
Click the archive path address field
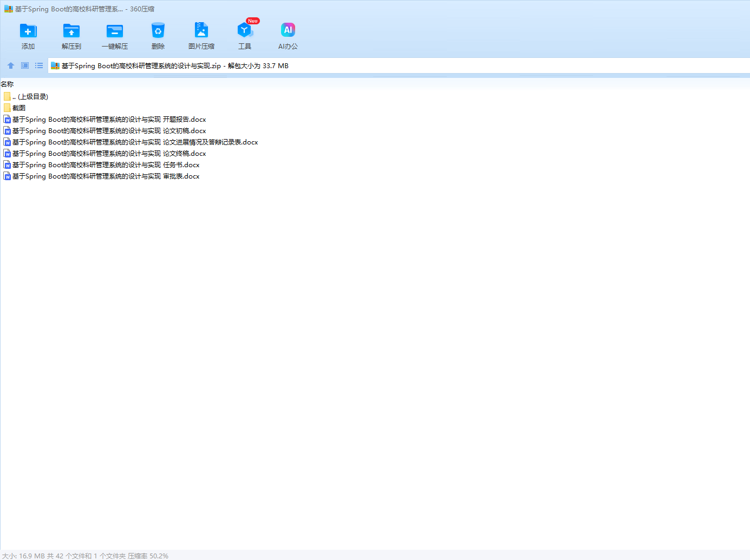[x=379, y=66]
